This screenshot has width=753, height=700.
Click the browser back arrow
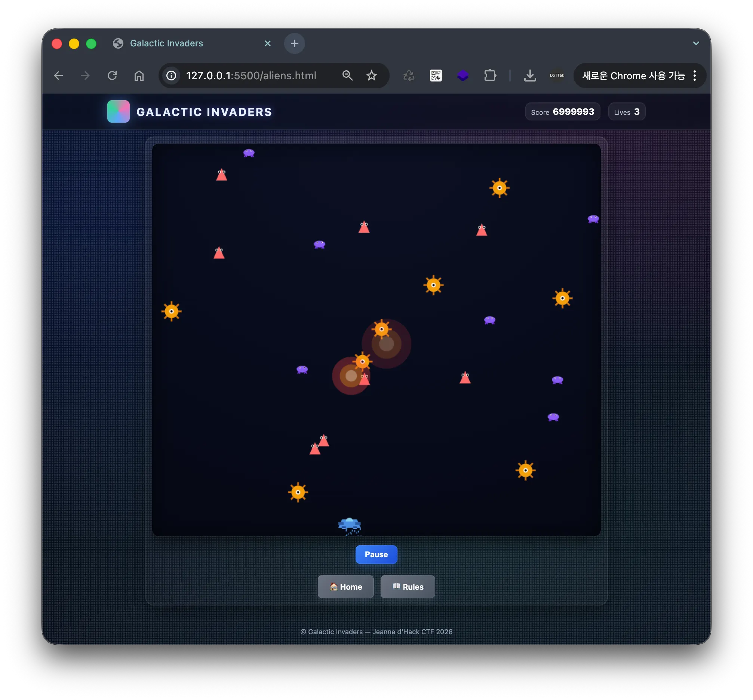point(58,76)
